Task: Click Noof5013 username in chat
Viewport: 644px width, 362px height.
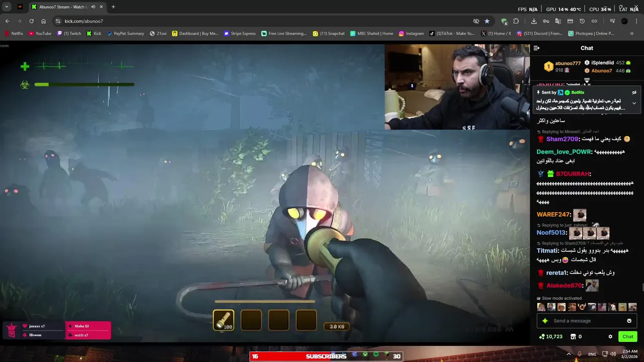Action: 551,233
